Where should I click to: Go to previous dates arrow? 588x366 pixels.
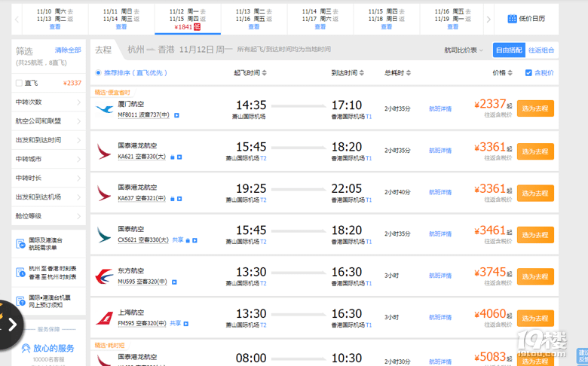coord(17,19)
